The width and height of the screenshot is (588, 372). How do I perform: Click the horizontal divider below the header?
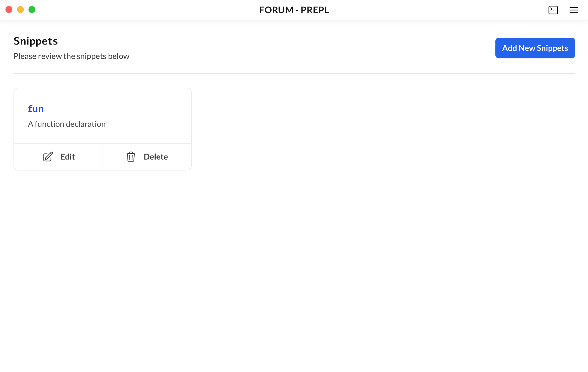(x=294, y=74)
